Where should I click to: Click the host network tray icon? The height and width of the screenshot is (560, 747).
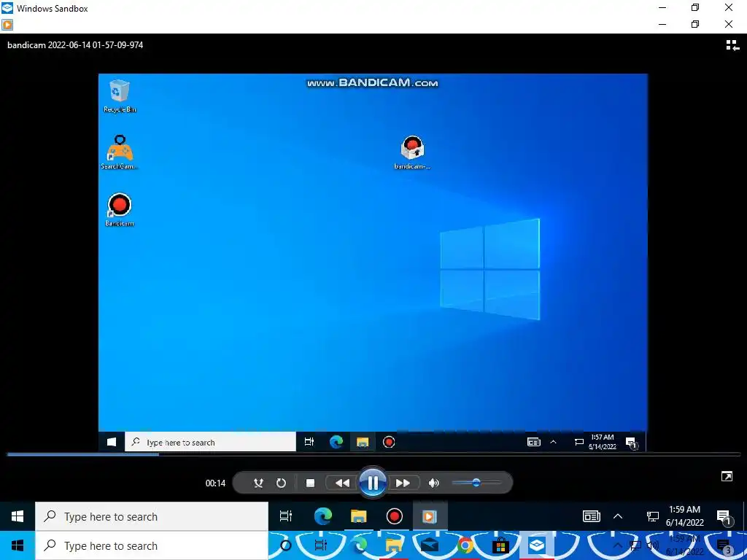coord(635,545)
